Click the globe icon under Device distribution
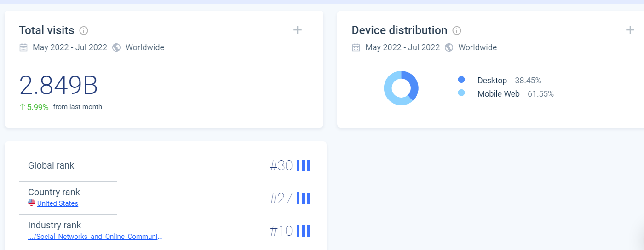The image size is (644, 250). point(449,47)
